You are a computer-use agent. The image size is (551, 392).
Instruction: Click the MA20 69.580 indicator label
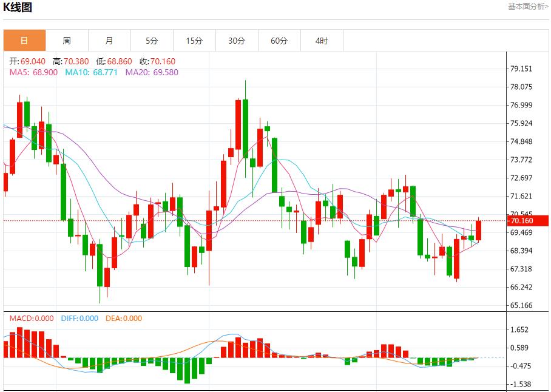[152, 72]
